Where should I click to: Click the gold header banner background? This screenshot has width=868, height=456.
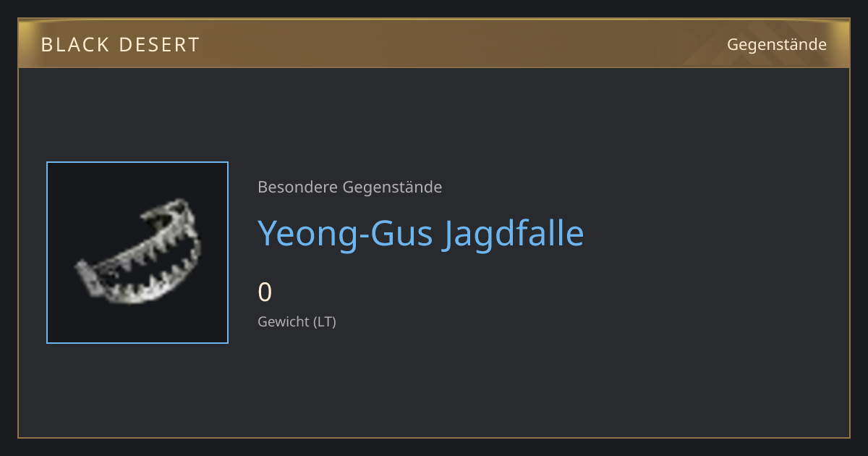434,44
